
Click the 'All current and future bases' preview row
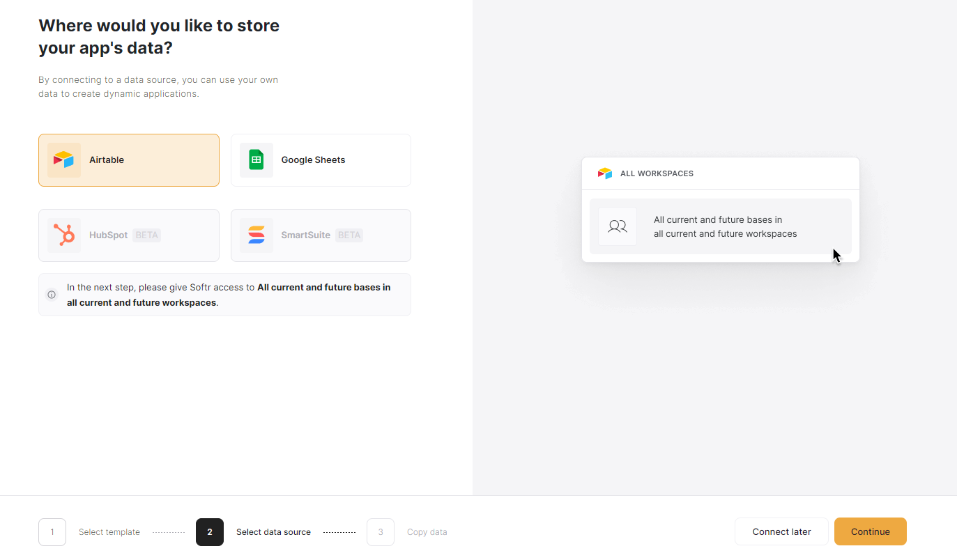tap(721, 226)
